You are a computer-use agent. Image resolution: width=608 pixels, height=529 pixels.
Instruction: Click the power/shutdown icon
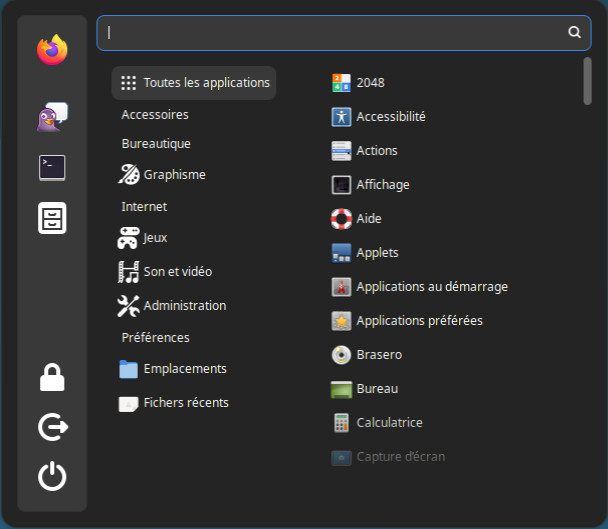point(52,476)
